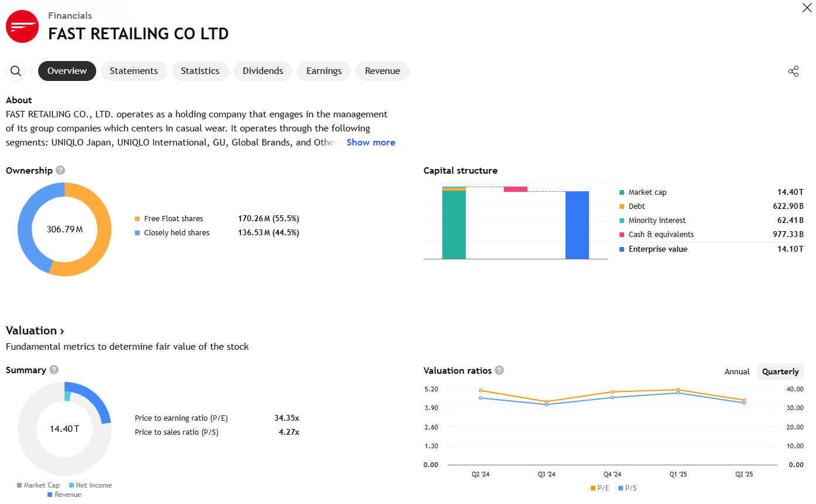Viewport: 816px width, 504px height.
Task: Go to the Dividends tab
Action: point(263,71)
